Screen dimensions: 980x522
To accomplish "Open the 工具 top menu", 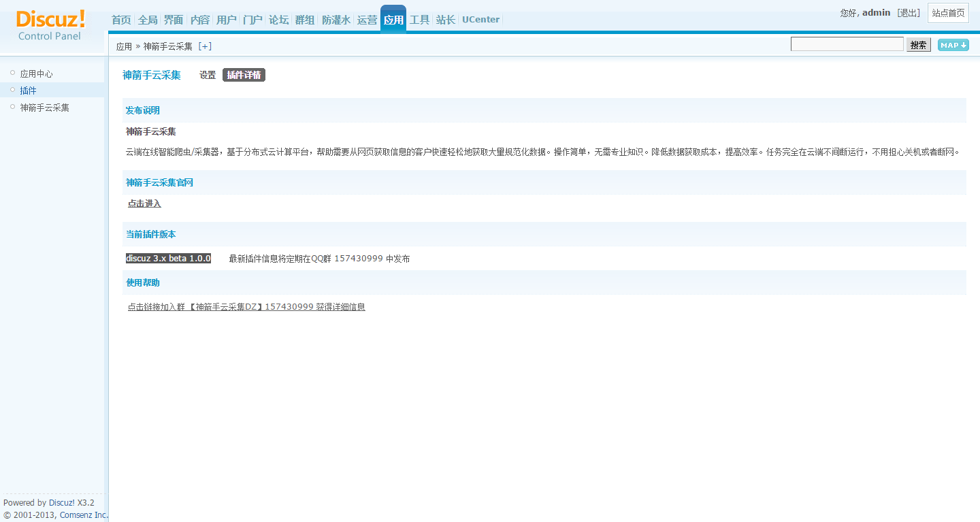I will click(x=420, y=20).
